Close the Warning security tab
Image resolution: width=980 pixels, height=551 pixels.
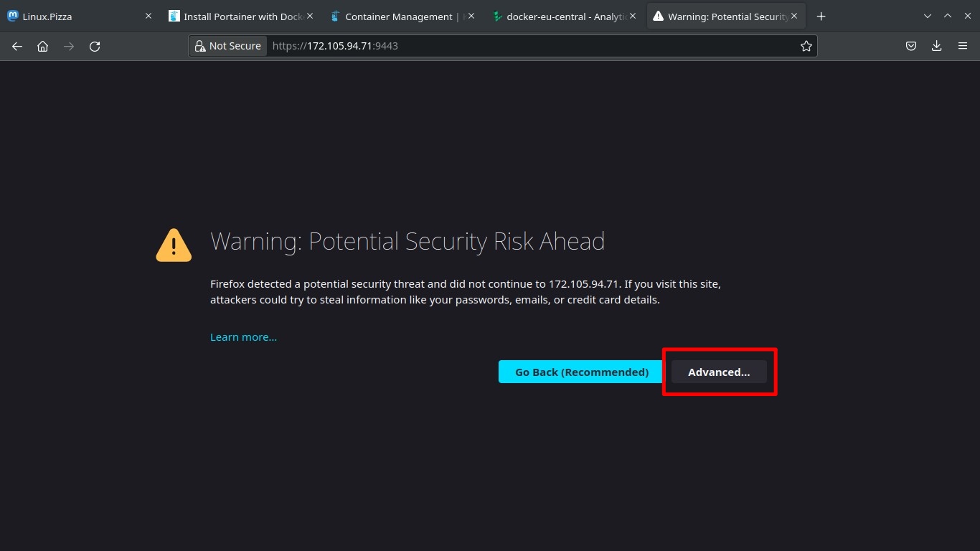point(794,16)
